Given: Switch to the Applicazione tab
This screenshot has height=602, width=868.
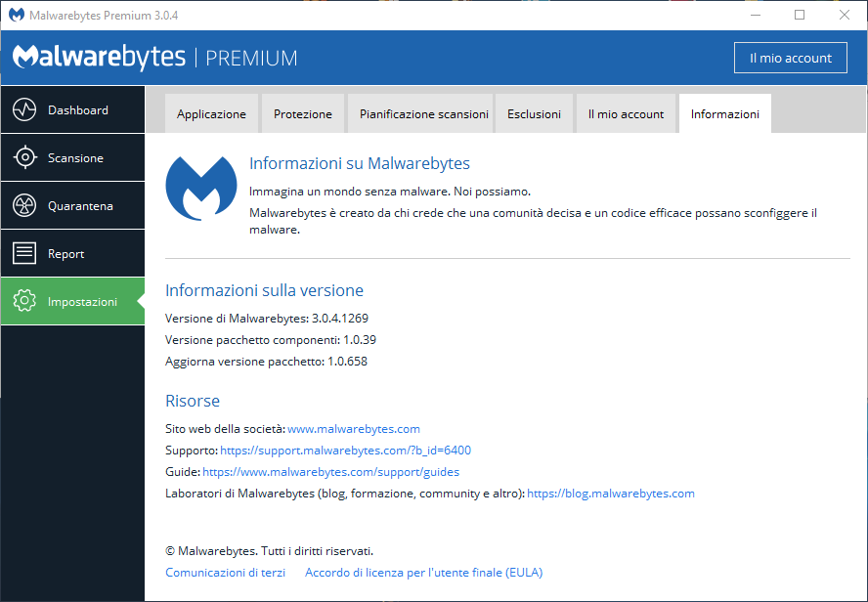Looking at the screenshot, I should pos(211,114).
